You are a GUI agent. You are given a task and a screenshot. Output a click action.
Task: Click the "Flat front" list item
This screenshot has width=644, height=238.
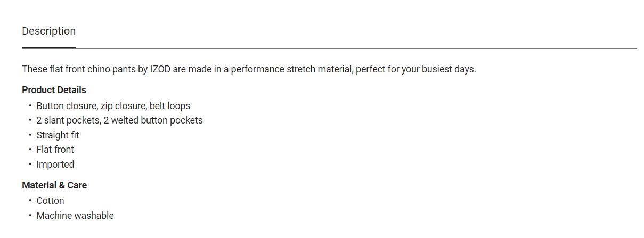point(55,150)
